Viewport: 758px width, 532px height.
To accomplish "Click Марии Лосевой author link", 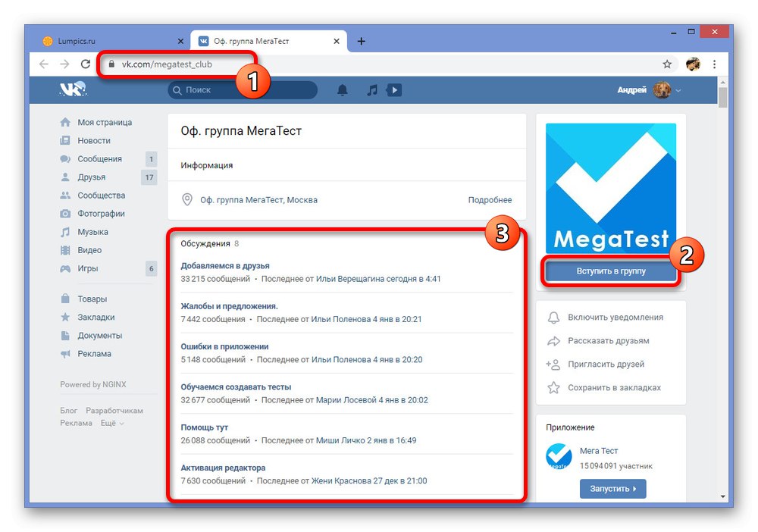I will (x=346, y=400).
